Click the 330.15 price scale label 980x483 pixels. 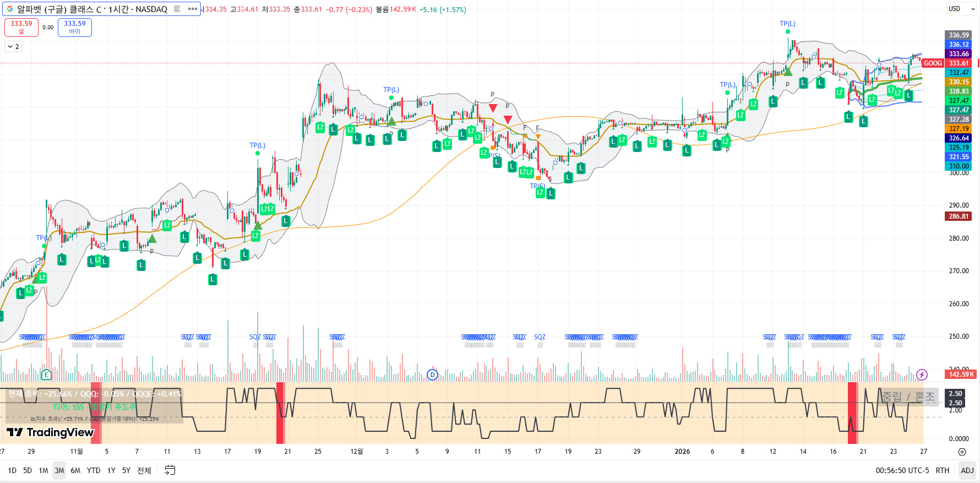coord(959,82)
